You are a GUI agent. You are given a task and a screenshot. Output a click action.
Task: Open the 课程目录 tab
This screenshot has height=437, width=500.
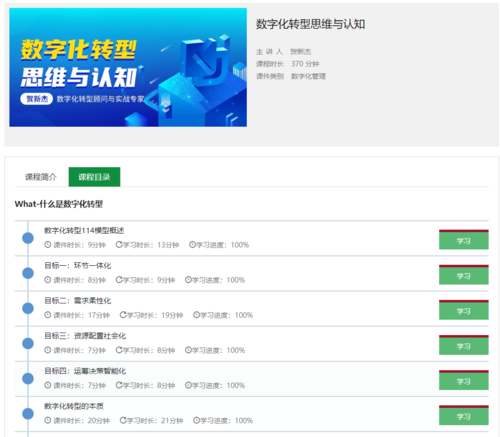tap(94, 177)
